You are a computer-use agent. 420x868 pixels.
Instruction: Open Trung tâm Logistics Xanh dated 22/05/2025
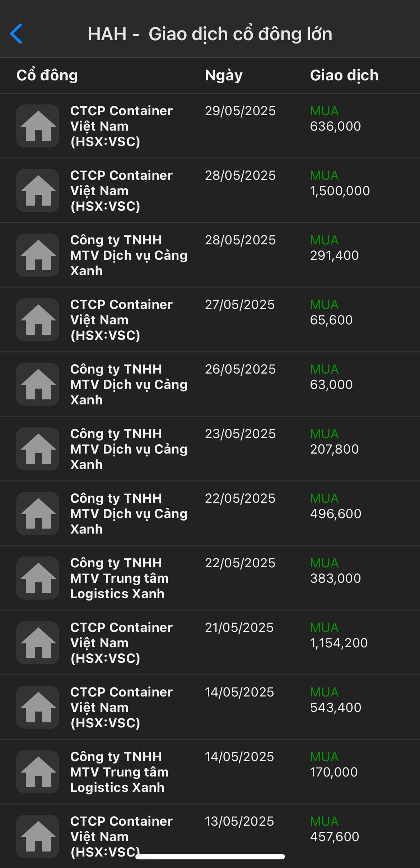coord(119,578)
